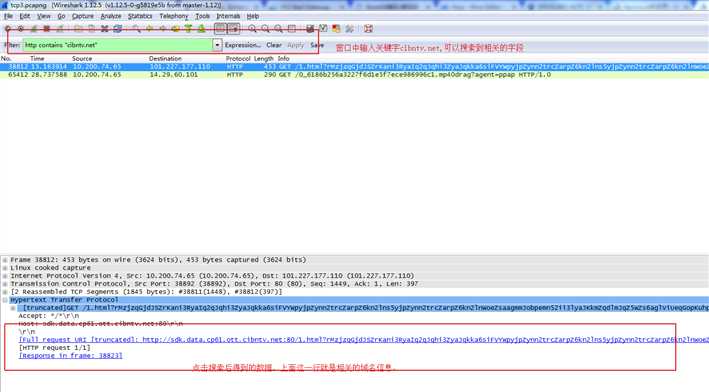The width and height of the screenshot is (709, 392).
Task: Open the View menu
Action: tap(43, 16)
